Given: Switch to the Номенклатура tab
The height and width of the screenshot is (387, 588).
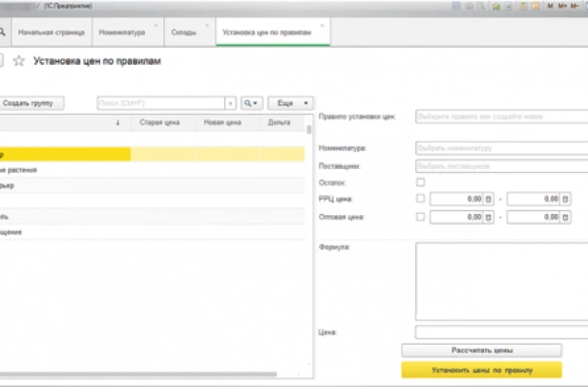Looking at the screenshot, I should click(x=121, y=32).
